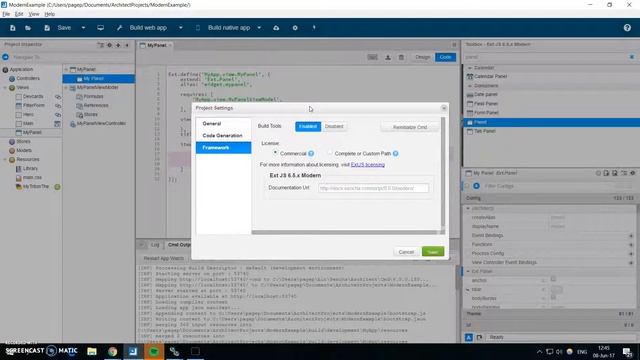Select Tab Panel in toolbox
Image resolution: width=640 pixels, height=360 pixels.
484,131
